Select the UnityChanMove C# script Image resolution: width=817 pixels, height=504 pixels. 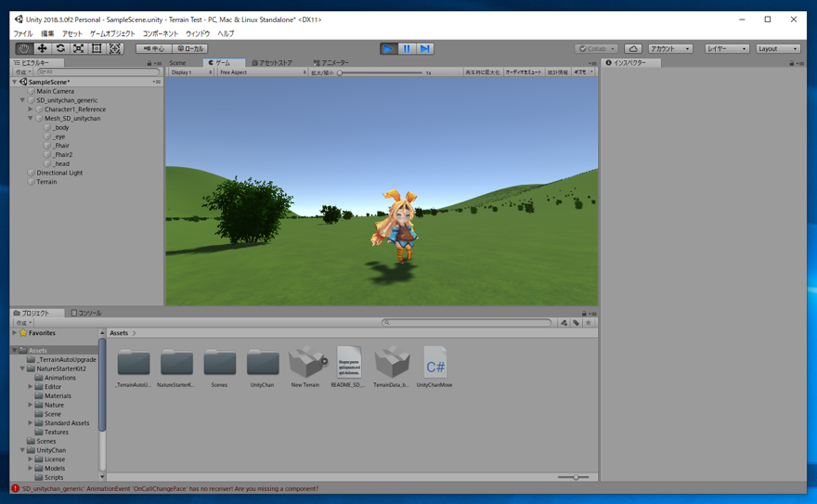click(434, 367)
